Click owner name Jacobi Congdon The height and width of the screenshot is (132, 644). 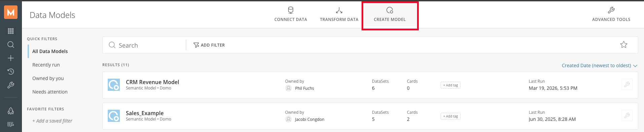click(x=310, y=120)
